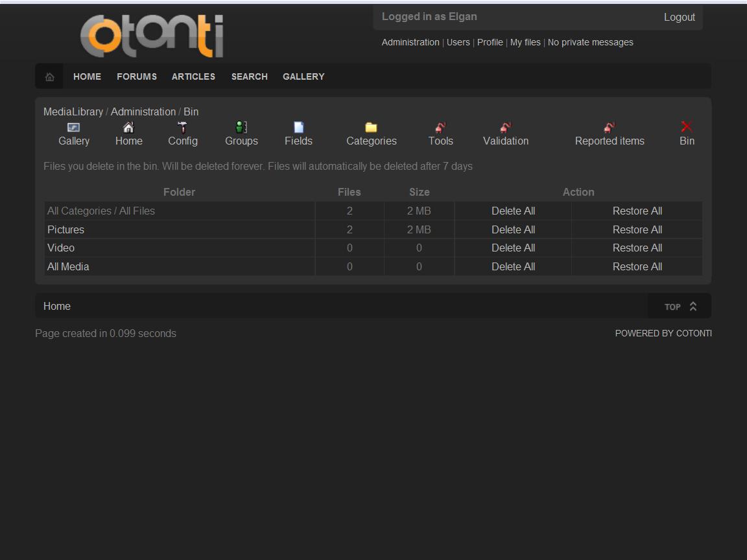The width and height of the screenshot is (747, 560).
Task: Delete all files in Pictures folder
Action: point(513,229)
